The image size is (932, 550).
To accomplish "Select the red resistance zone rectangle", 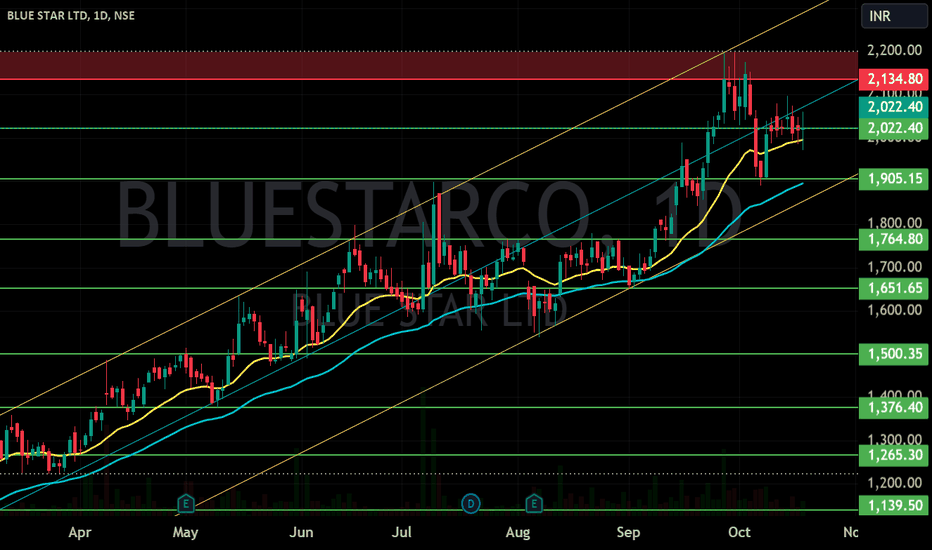I will pos(429,65).
